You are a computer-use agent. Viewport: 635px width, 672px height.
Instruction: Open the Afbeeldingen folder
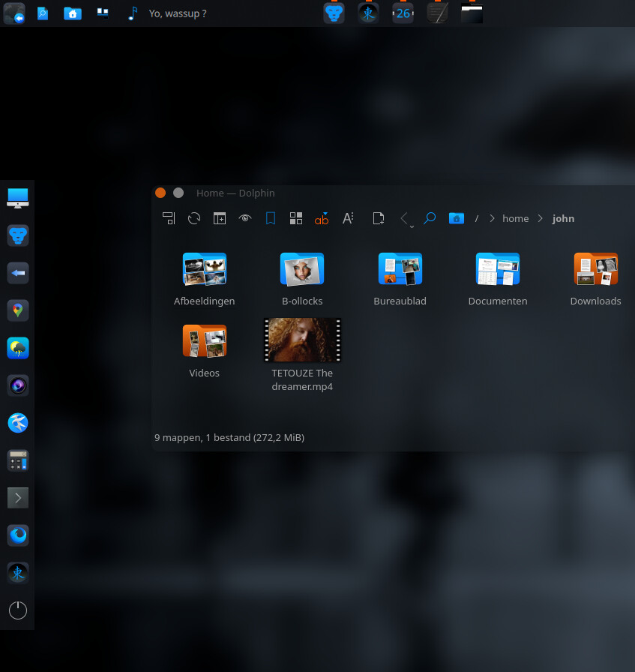(x=204, y=269)
